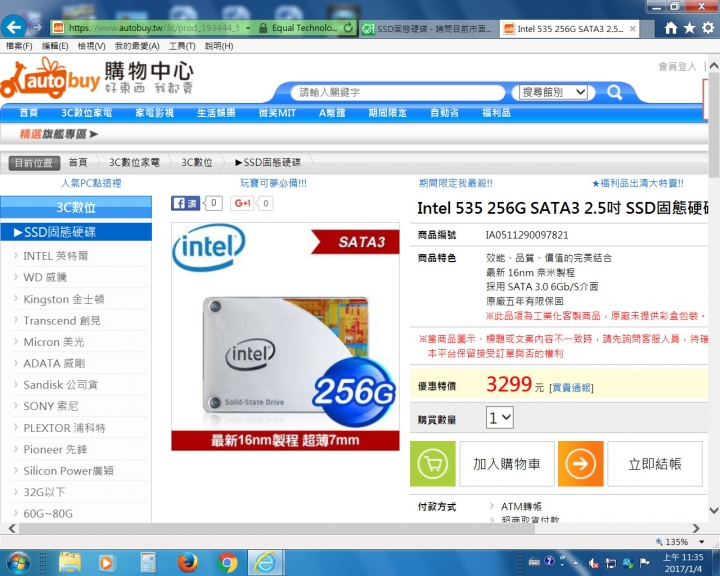Click the padlock security icon
The image size is (720, 576).
(263, 28)
